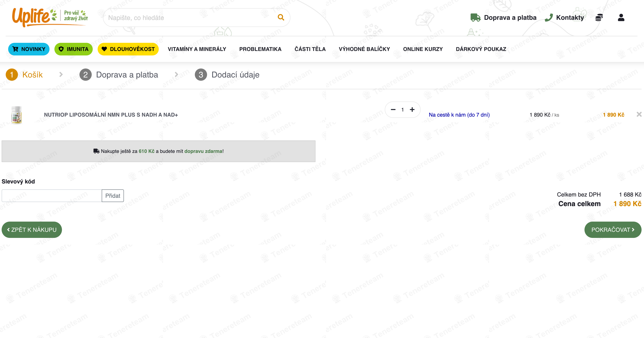Screen dimensions: 644x338
Task: Decrease quantity with minus button
Action: (x=393, y=109)
